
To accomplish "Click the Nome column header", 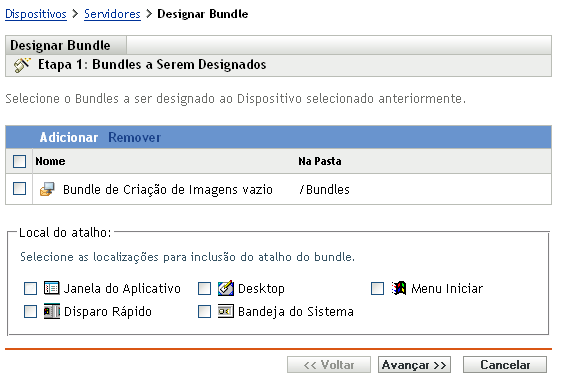I will point(50,161).
